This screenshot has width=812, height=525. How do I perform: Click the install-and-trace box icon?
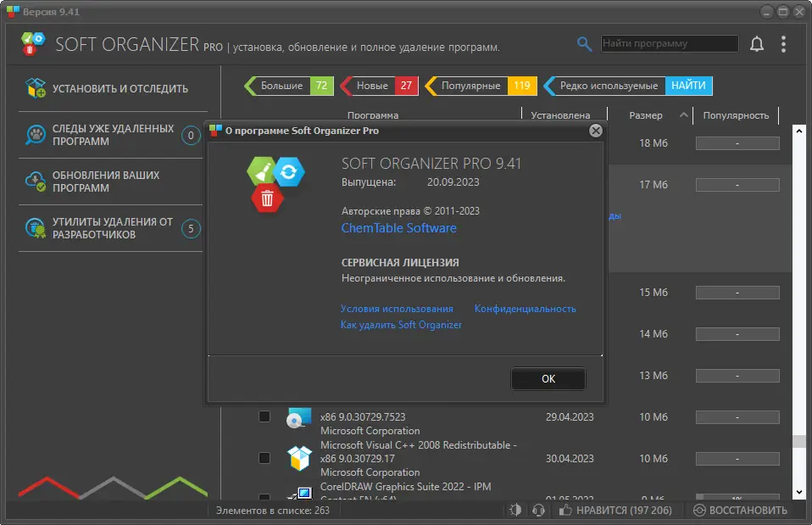click(x=36, y=88)
